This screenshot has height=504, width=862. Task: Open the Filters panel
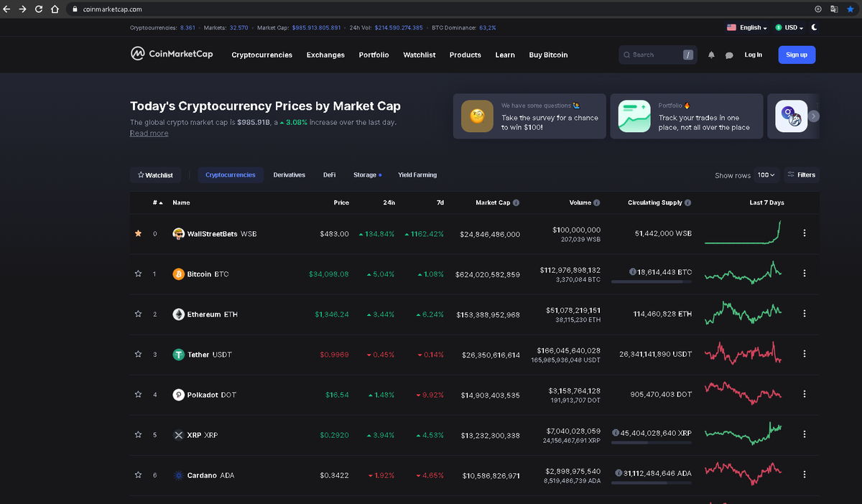coord(802,174)
